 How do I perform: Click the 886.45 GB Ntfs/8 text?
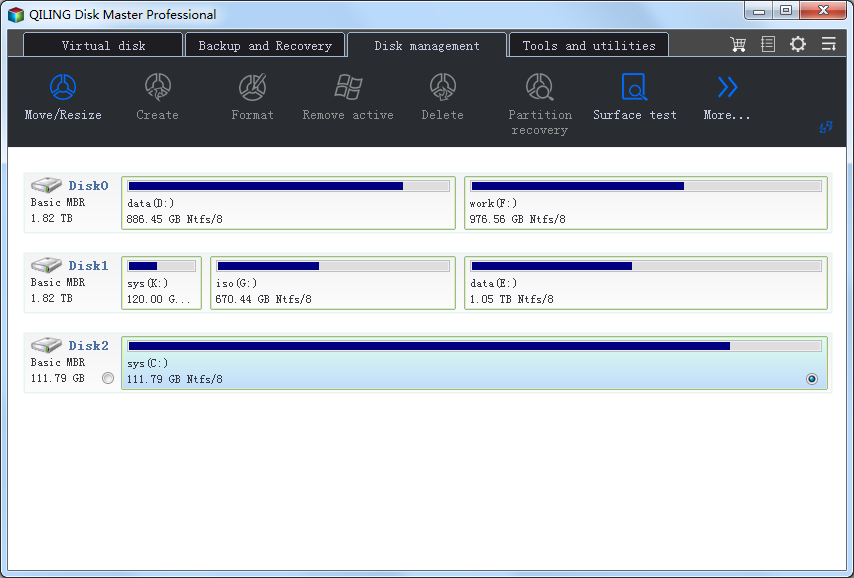pos(174,219)
